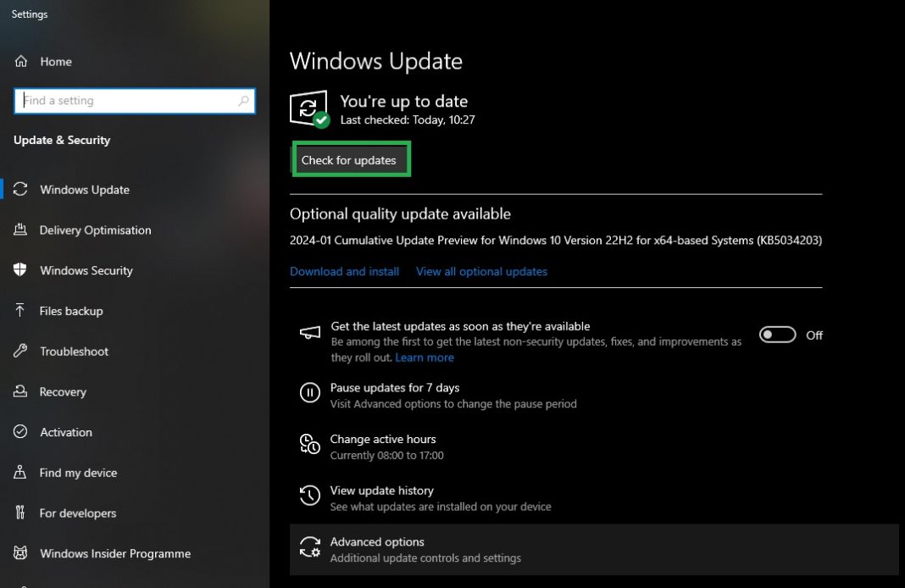905x588 pixels.
Task: Click inside the Find a setting search box
Action: [x=135, y=100]
